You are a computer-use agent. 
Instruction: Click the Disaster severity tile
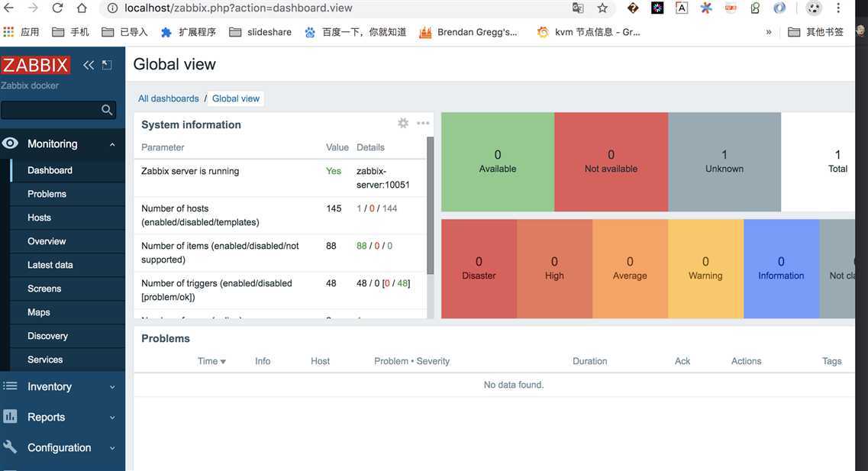pyautogui.click(x=479, y=269)
